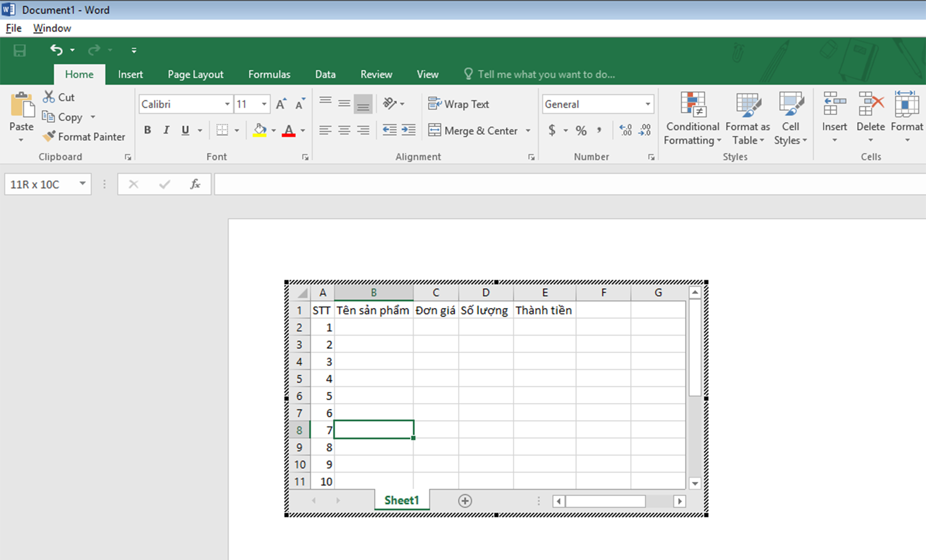
Task: Open Customize Quick Access Toolbar arrow
Action: point(134,51)
